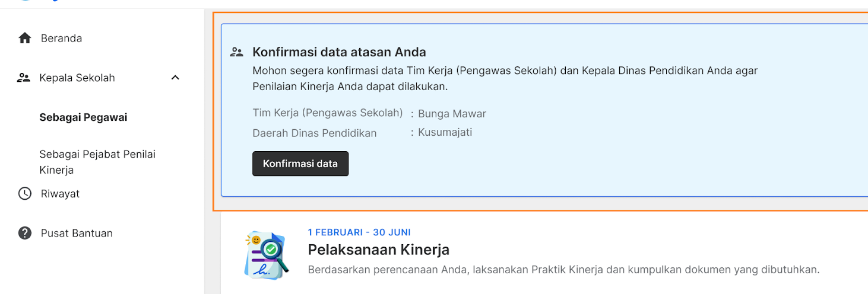Screen dimensions: 868x294
Task: Click the Konfirmasi data button
Action: tap(300, 164)
